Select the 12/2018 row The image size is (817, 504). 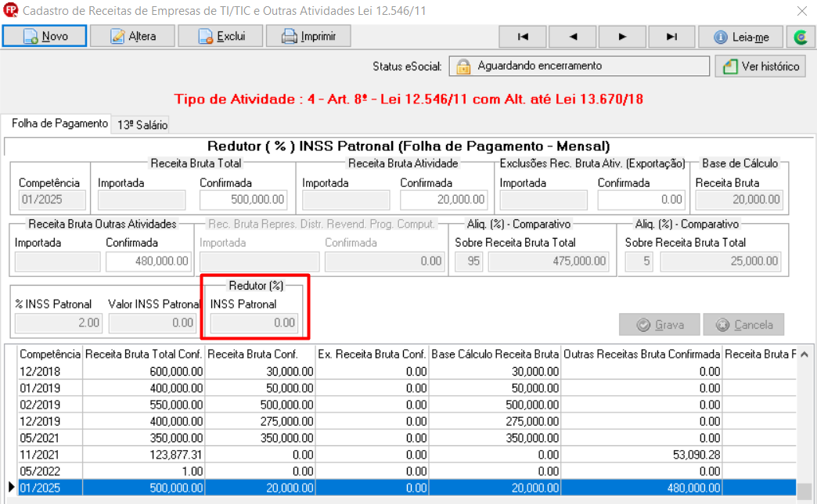[406, 372]
